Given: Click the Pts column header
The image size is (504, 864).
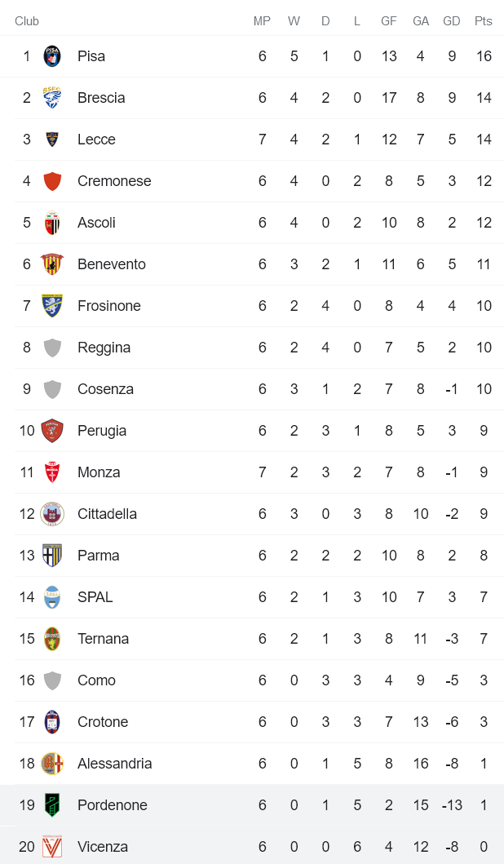Looking at the screenshot, I should [x=484, y=21].
